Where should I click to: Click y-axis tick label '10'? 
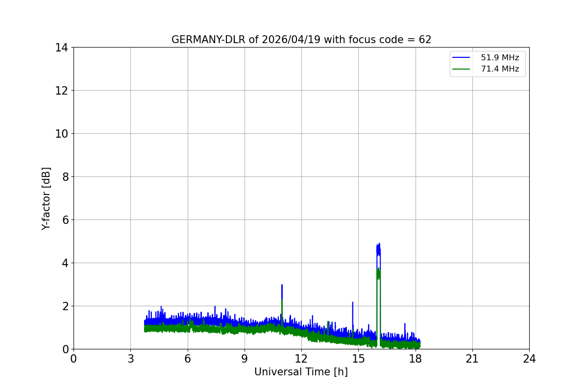click(x=61, y=134)
